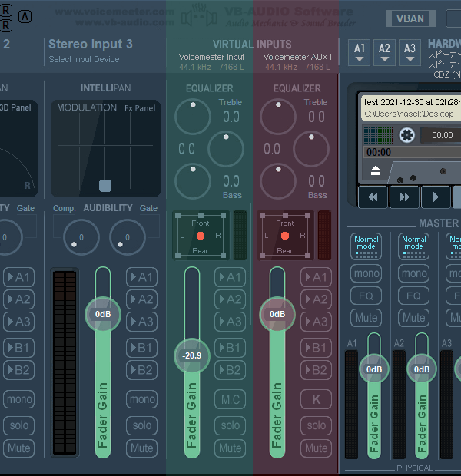Open recorder settings gear icon
The image size is (461, 476).
[407, 135]
